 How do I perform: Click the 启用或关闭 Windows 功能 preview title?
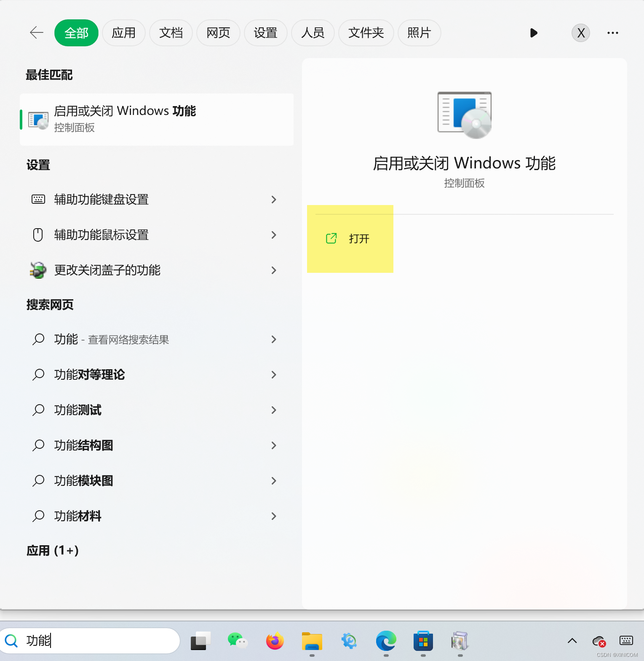click(x=464, y=163)
